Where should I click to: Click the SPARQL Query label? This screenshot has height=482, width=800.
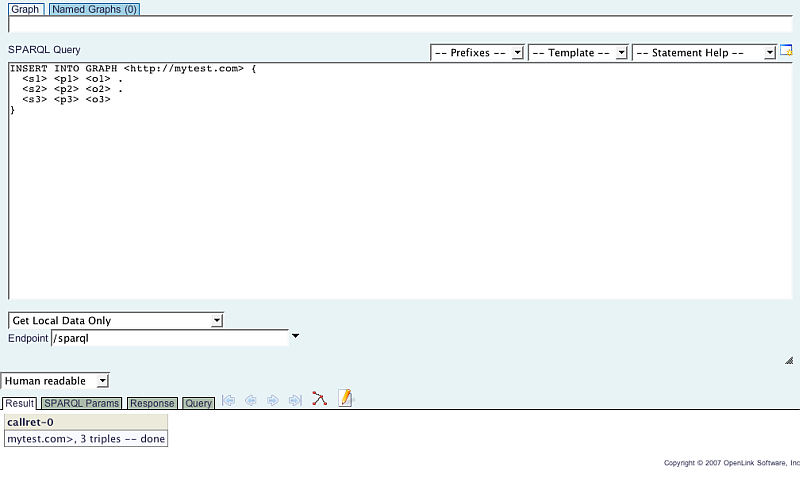click(44, 49)
